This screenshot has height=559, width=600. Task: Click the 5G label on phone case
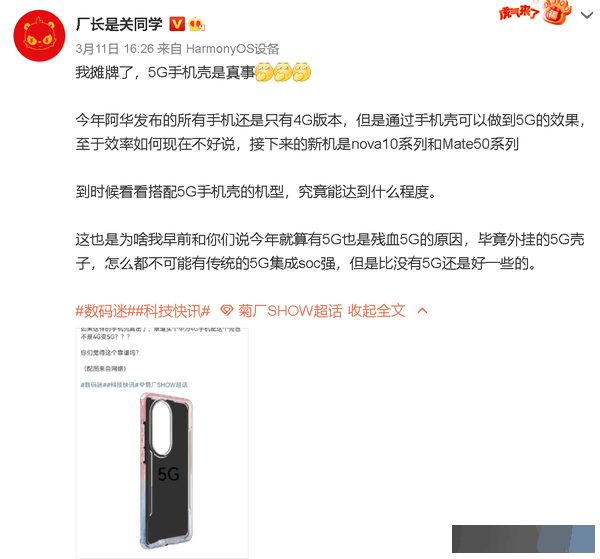(168, 474)
